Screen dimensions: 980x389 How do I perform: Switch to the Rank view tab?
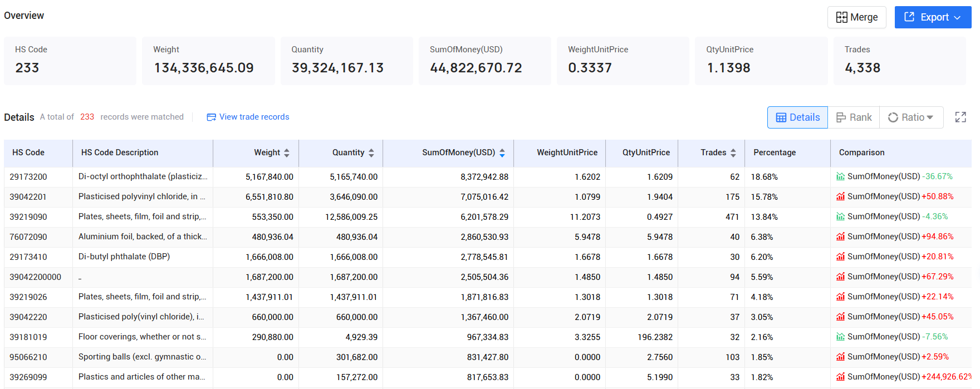[854, 117]
